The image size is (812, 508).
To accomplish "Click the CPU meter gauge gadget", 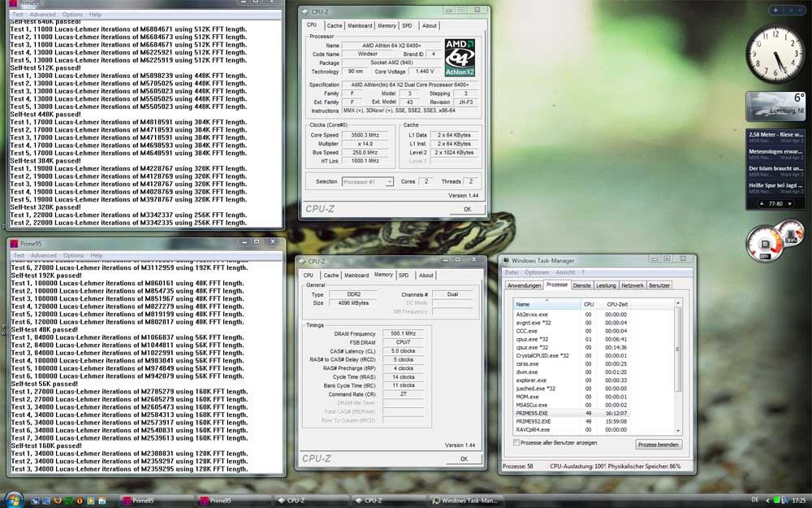I will click(764, 244).
